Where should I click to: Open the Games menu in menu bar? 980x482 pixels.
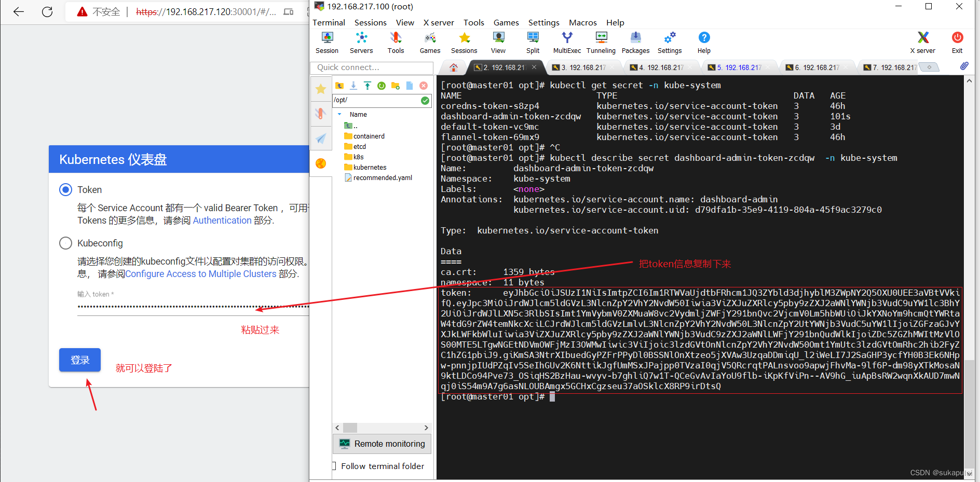[506, 22]
